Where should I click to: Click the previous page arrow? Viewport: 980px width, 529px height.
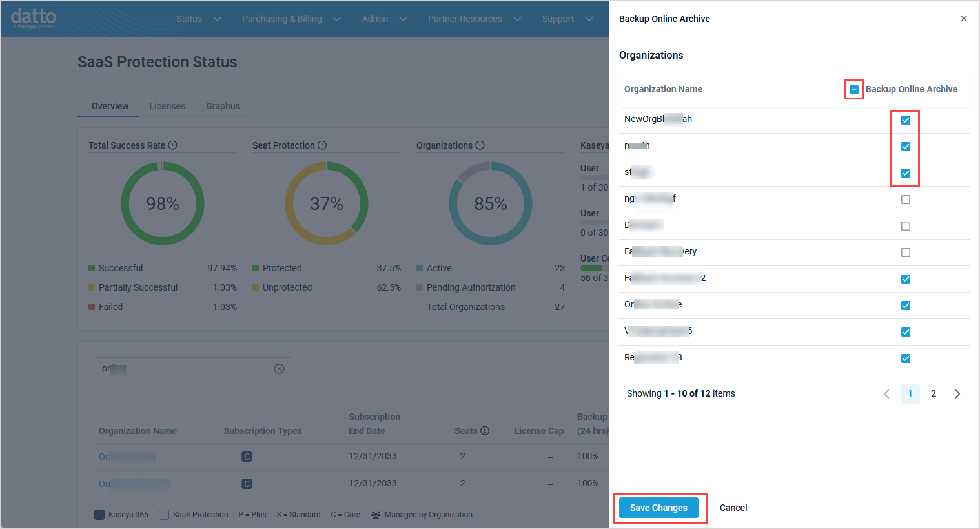pos(886,394)
